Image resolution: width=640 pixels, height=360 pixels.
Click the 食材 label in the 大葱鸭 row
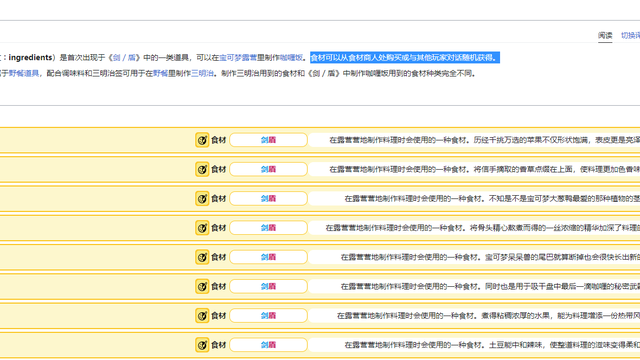218,199
